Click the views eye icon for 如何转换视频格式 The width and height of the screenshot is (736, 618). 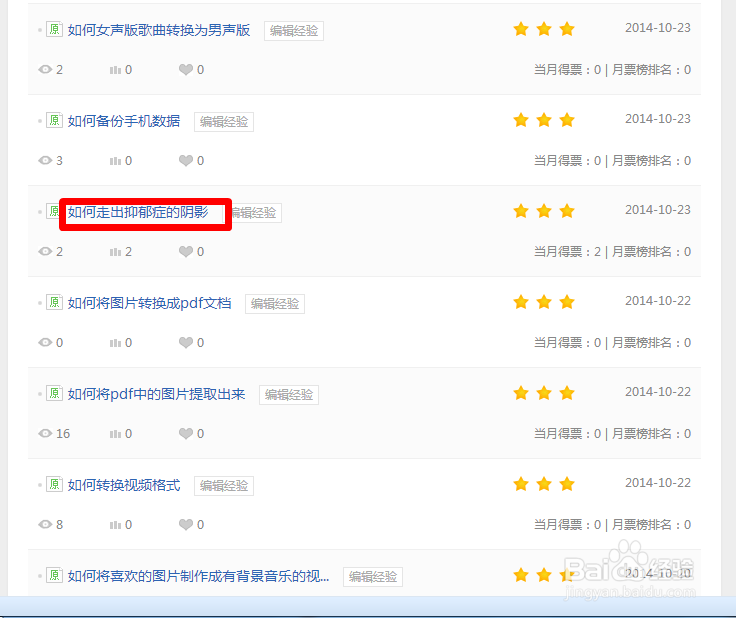tap(45, 525)
